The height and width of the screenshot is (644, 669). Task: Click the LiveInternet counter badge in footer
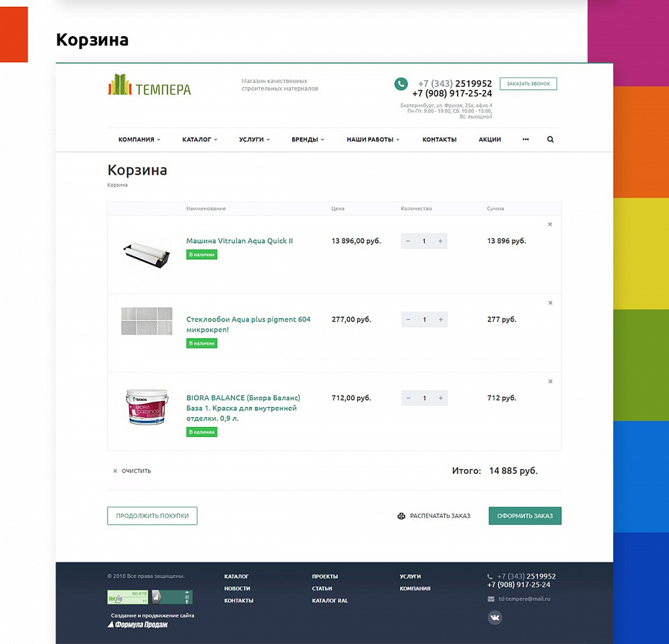[128, 597]
